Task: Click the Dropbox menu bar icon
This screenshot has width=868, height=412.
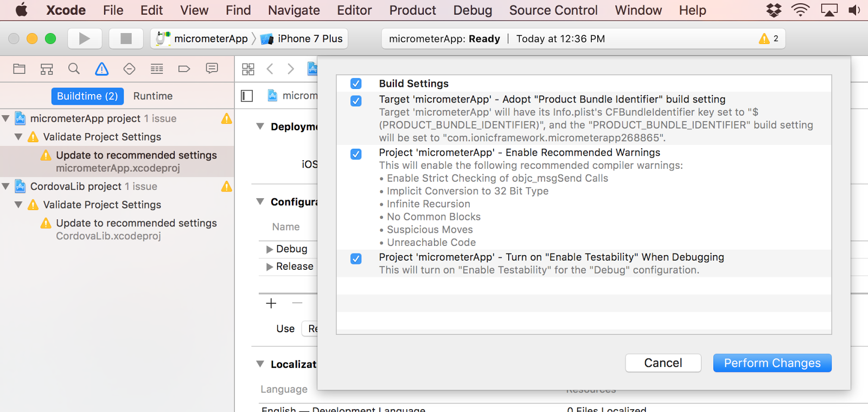Action: click(x=774, y=10)
